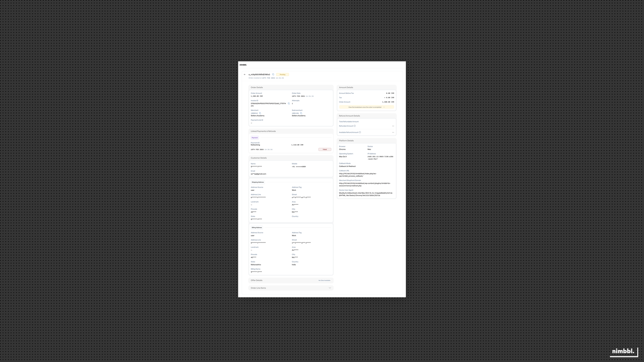
Task: Click the Failed payment status badge
Action: (x=324, y=149)
